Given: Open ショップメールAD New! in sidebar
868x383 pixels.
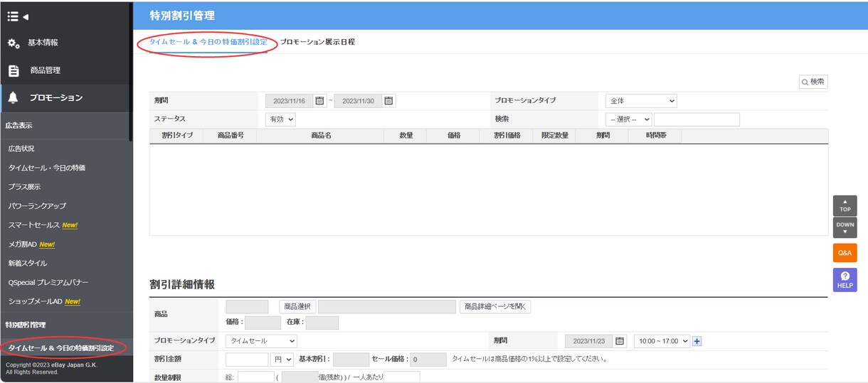Looking at the screenshot, I should pyautogui.click(x=44, y=301).
